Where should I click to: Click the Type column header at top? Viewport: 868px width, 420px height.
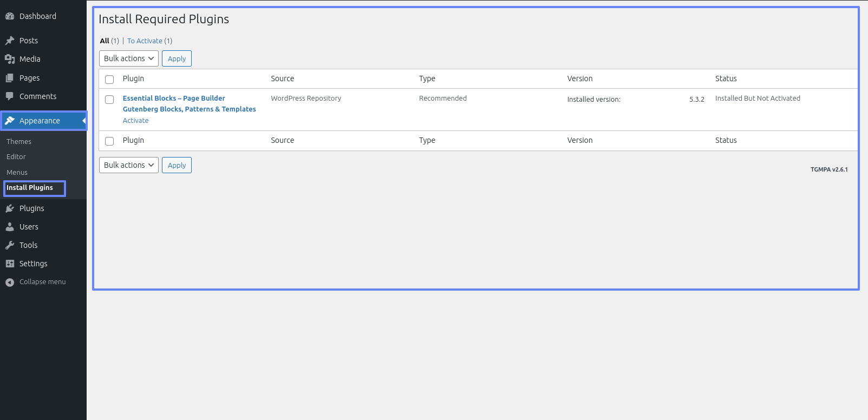427,78
